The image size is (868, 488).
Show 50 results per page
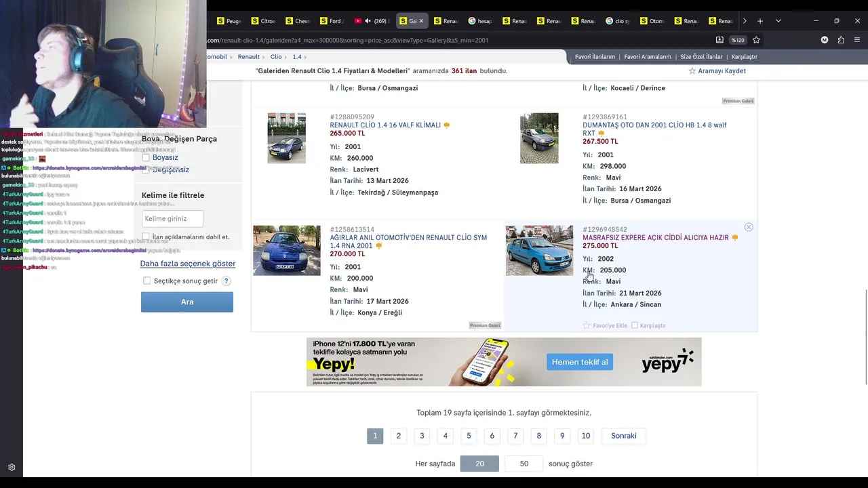524,464
